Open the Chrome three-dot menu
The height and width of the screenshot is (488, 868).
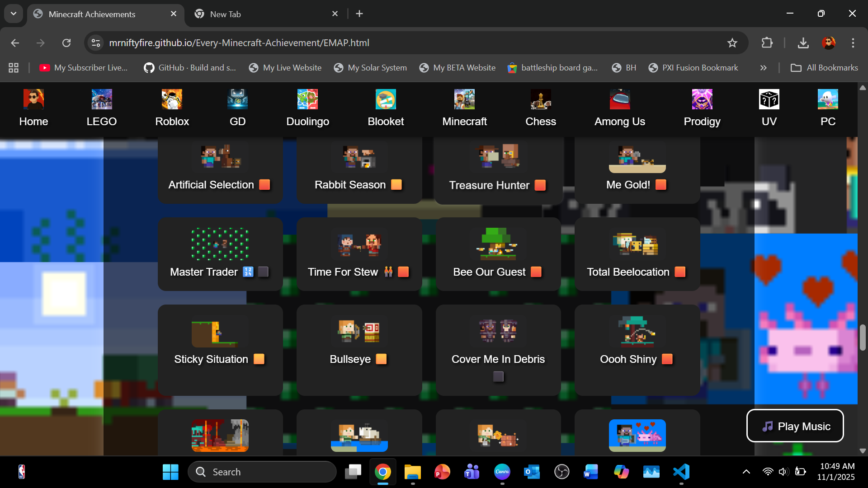853,43
